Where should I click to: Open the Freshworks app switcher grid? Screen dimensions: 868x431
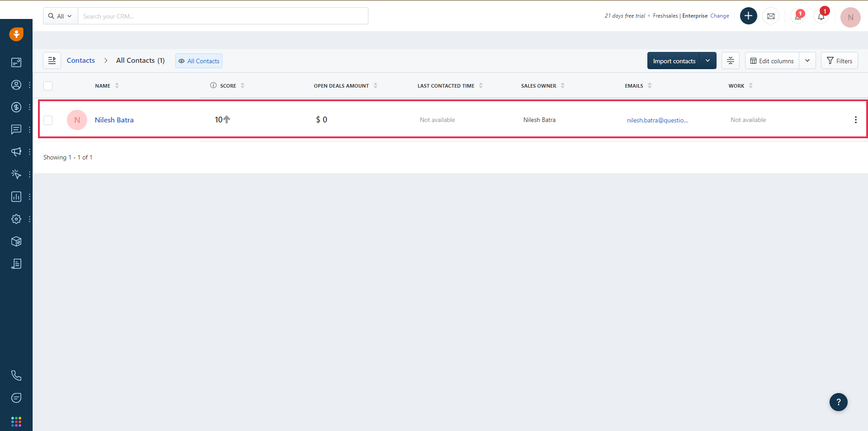pyautogui.click(x=16, y=422)
